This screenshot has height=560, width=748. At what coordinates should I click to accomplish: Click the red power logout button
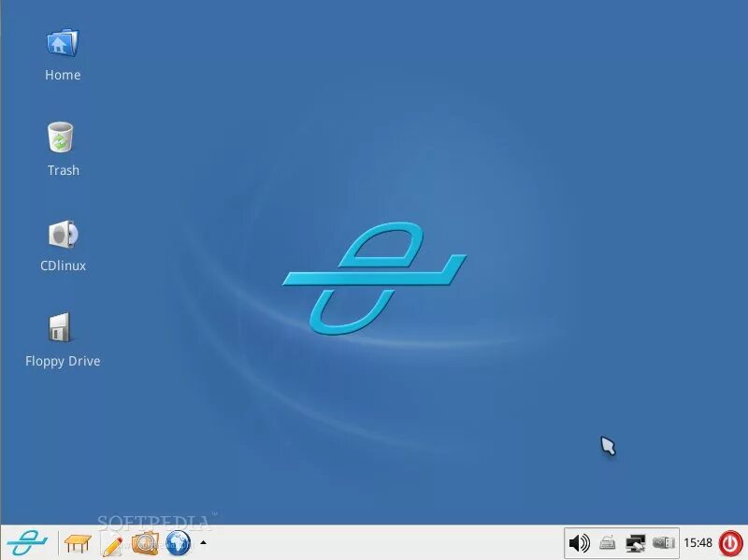731,543
